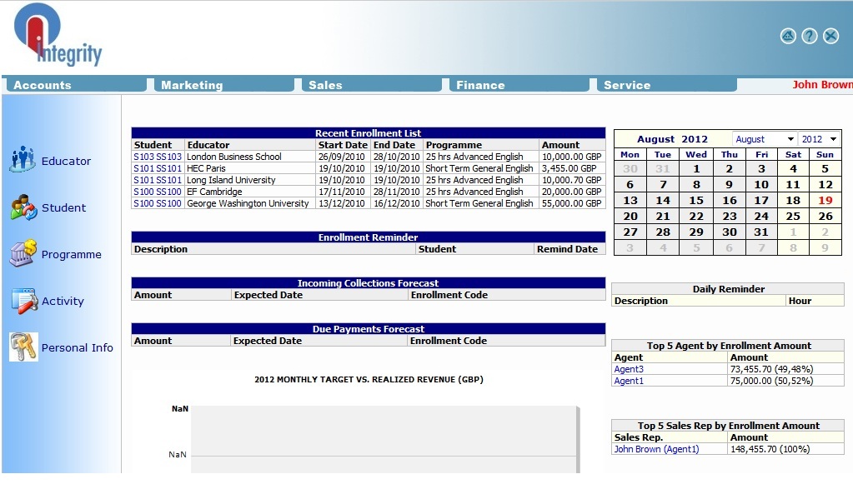
Task: Click Programme cell in George Washington University row
Action: point(479,203)
